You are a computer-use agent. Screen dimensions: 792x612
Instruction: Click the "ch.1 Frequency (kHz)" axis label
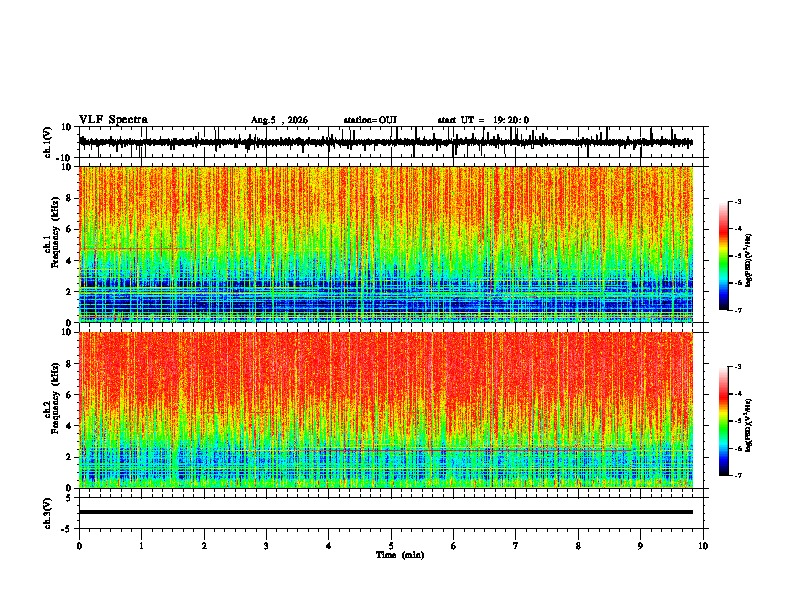51,232
